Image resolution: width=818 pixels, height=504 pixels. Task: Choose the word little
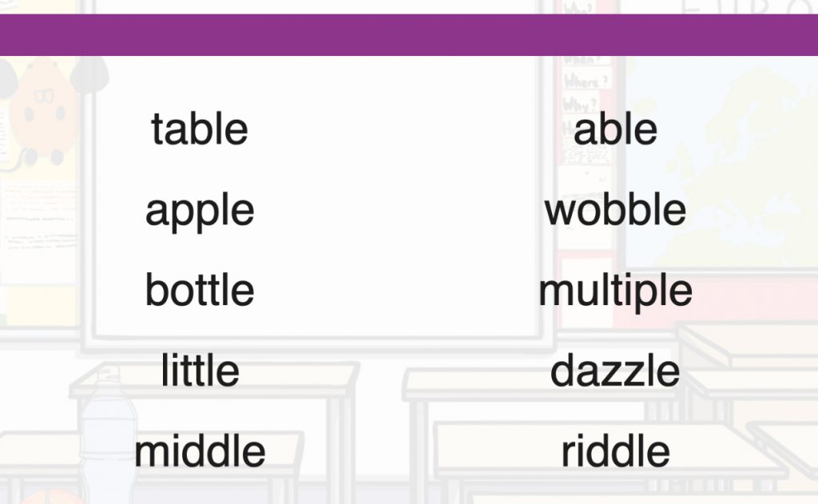(x=199, y=370)
